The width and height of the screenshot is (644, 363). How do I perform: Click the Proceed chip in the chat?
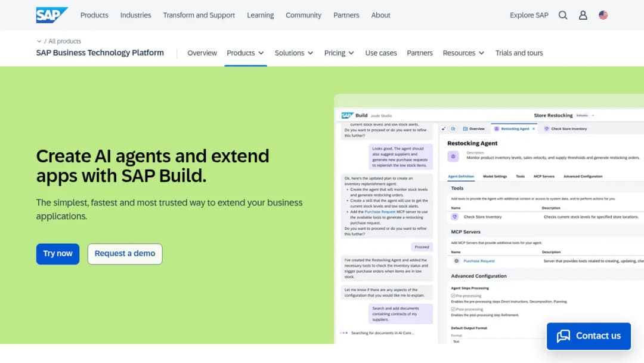pos(422,247)
